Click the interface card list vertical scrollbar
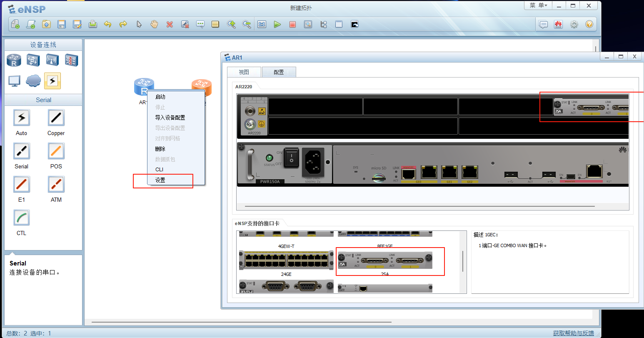 (463, 261)
